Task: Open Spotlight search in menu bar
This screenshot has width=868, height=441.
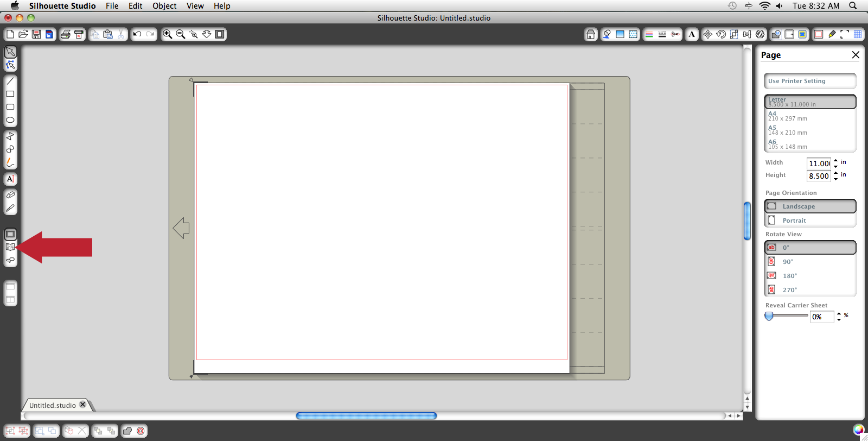Action: (853, 6)
